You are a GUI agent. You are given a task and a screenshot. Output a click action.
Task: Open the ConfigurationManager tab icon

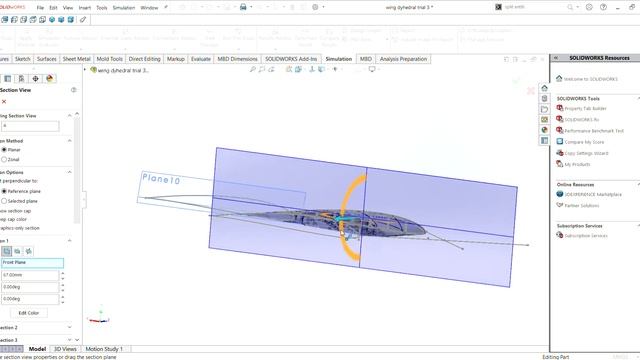[21, 78]
